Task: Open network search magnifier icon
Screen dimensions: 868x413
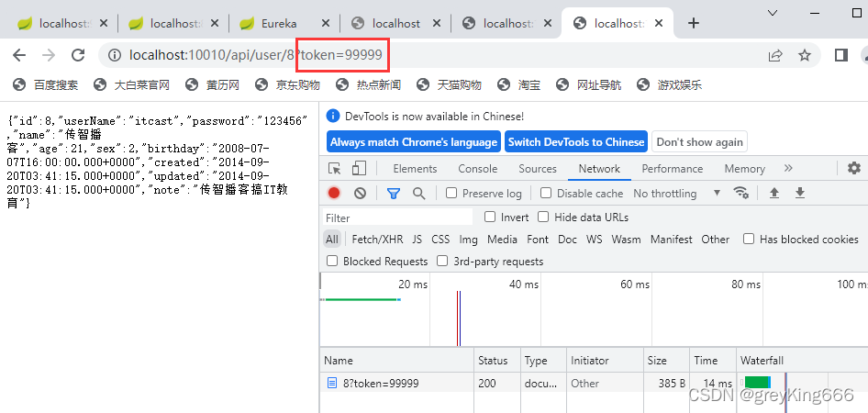Action: (x=419, y=193)
